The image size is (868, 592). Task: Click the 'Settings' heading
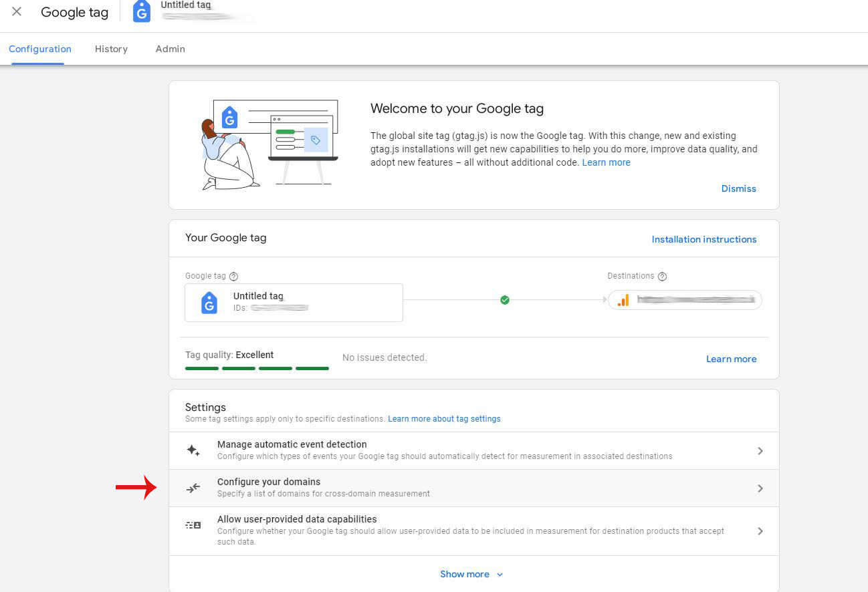205,407
